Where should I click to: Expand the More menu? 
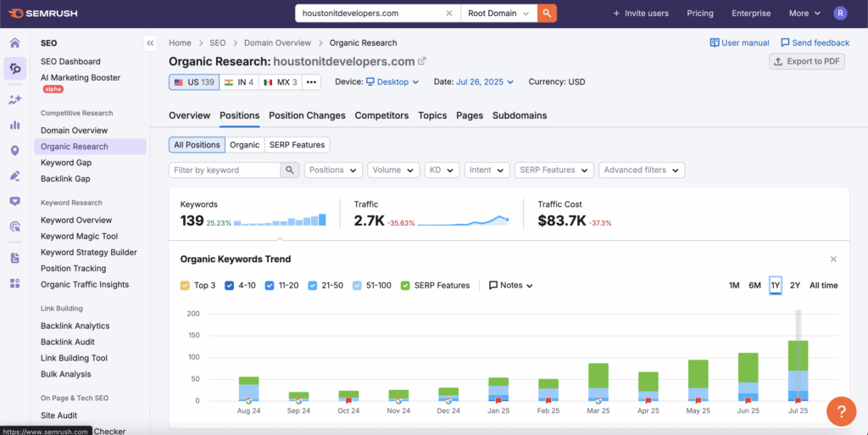pos(804,14)
